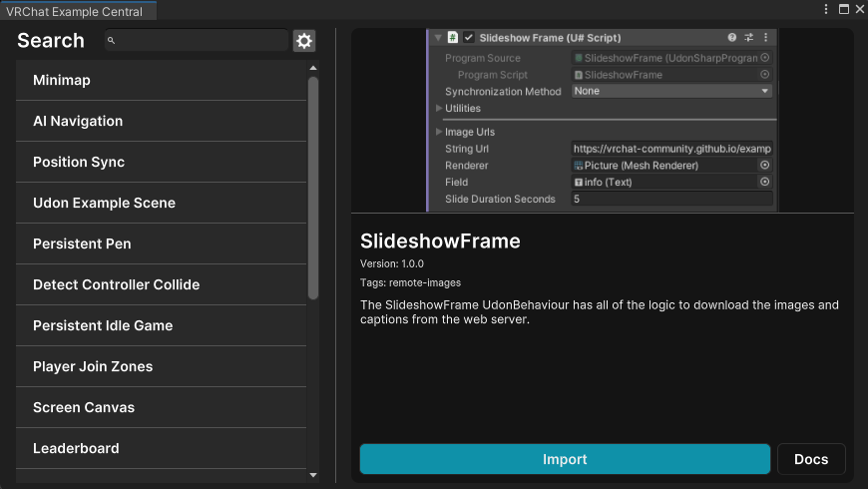Click the Slide Duration Seconds value field
Viewport: 868px width, 489px height.
[x=671, y=199]
